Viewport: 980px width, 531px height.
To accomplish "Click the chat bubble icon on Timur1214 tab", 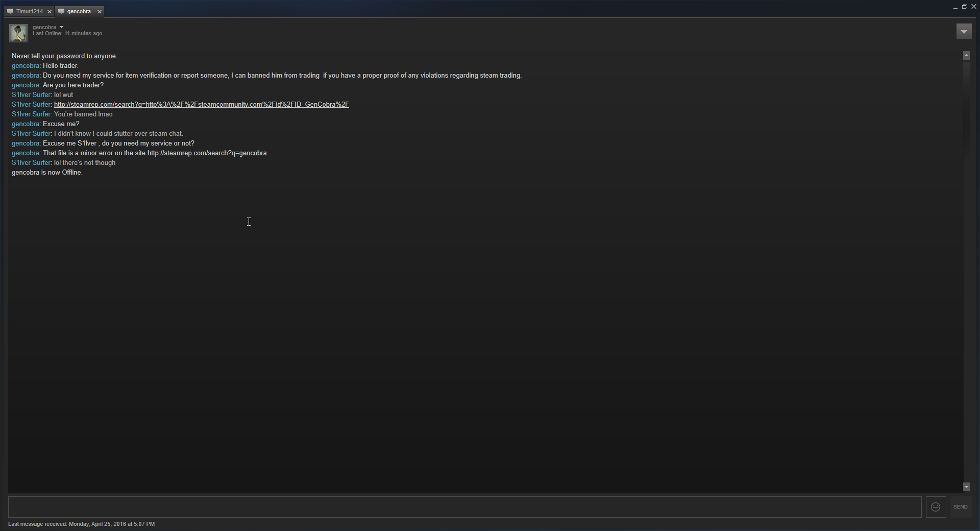I will click(x=10, y=11).
